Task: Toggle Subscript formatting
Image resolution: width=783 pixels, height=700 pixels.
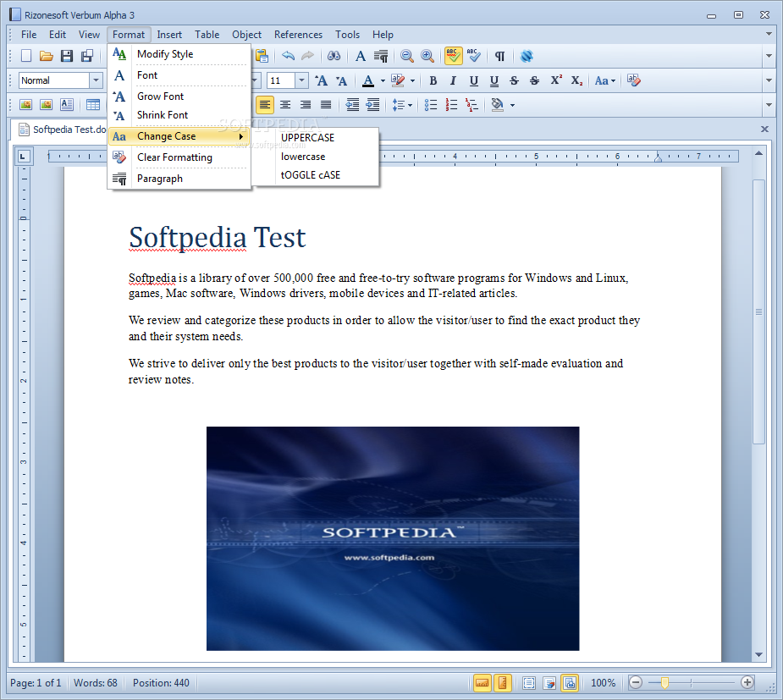Action: 576,80
